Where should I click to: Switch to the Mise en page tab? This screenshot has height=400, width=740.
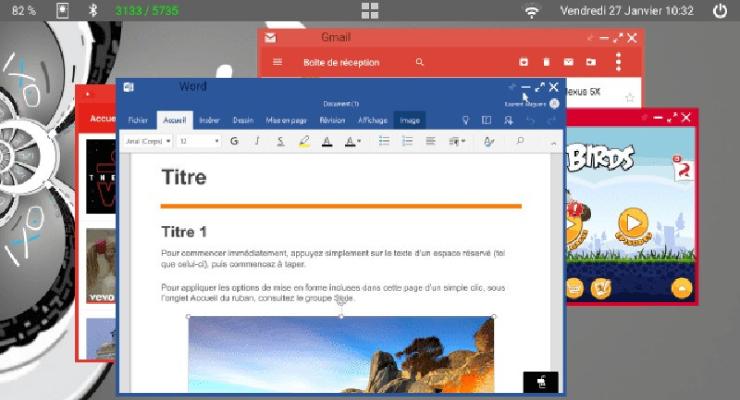pos(286,120)
